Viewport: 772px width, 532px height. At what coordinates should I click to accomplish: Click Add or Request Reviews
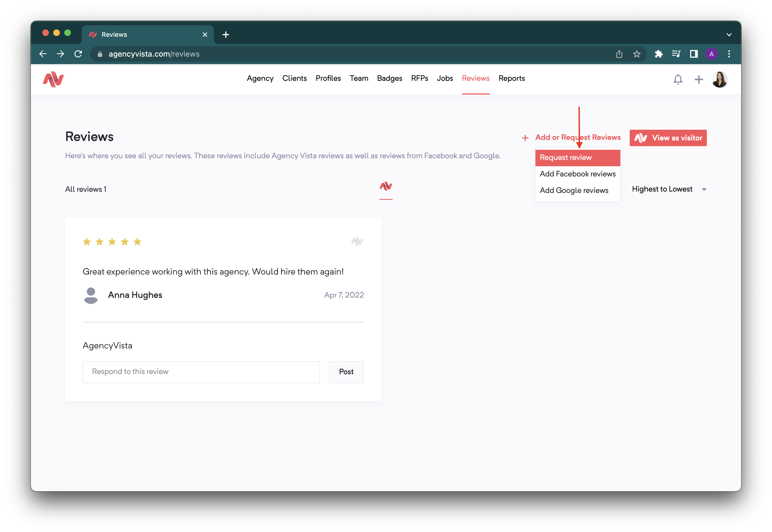578,137
